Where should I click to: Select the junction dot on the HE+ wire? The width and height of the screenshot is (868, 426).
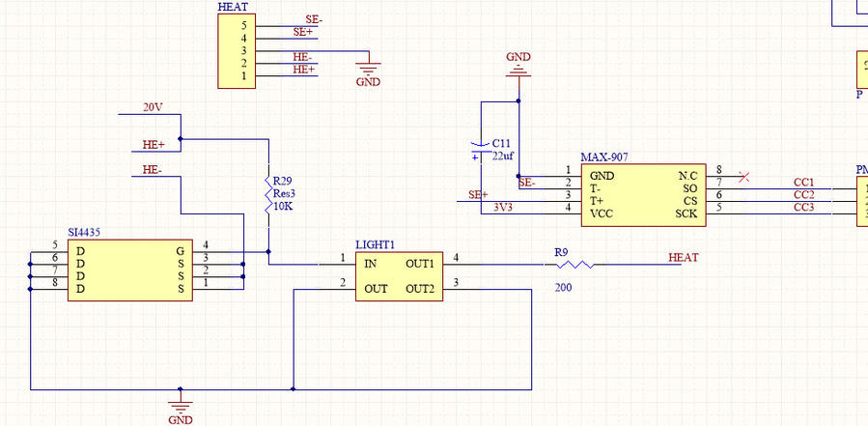point(181,138)
